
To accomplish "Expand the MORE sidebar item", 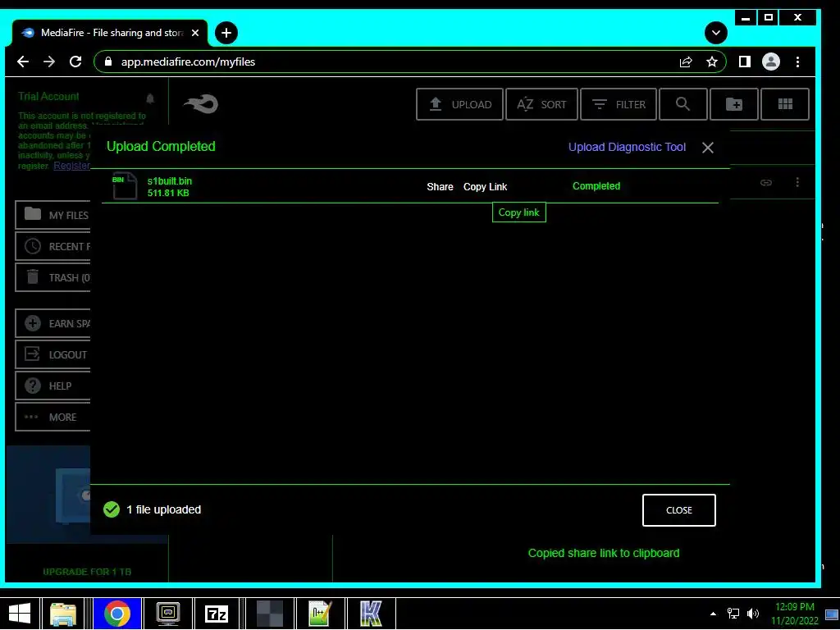I will click(53, 417).
